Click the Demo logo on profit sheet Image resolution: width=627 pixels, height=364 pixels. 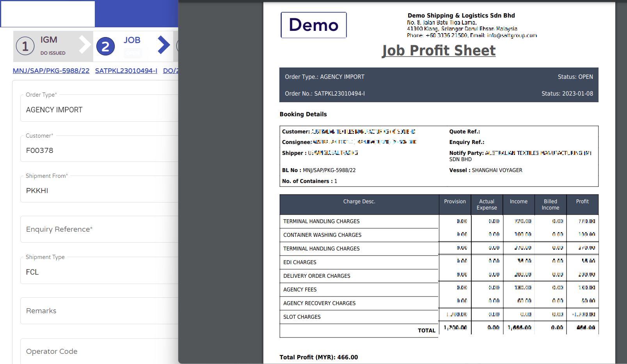click(314, 25)
